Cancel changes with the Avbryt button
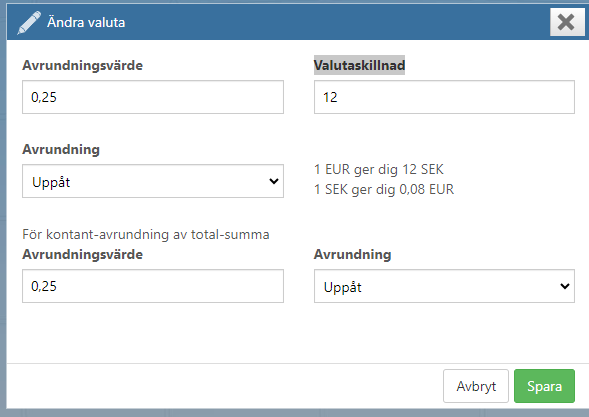The width and height of the screenshot is (589, 417). pos(476,386)
